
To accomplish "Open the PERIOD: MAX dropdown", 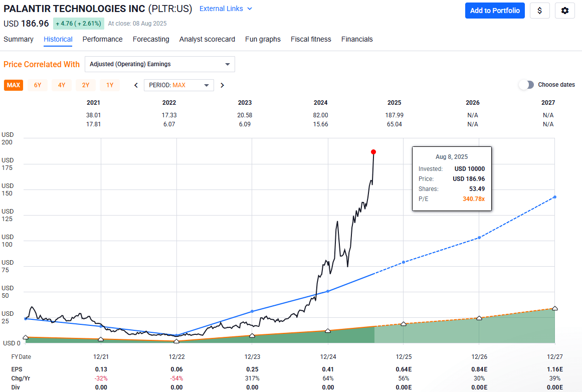I will [178, 85].
